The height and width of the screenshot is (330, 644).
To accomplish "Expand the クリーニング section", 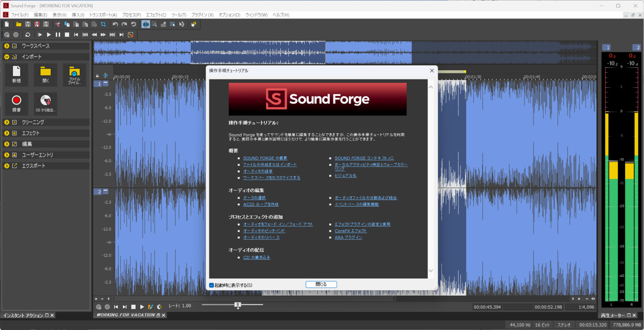I will [x=7, y=122].
